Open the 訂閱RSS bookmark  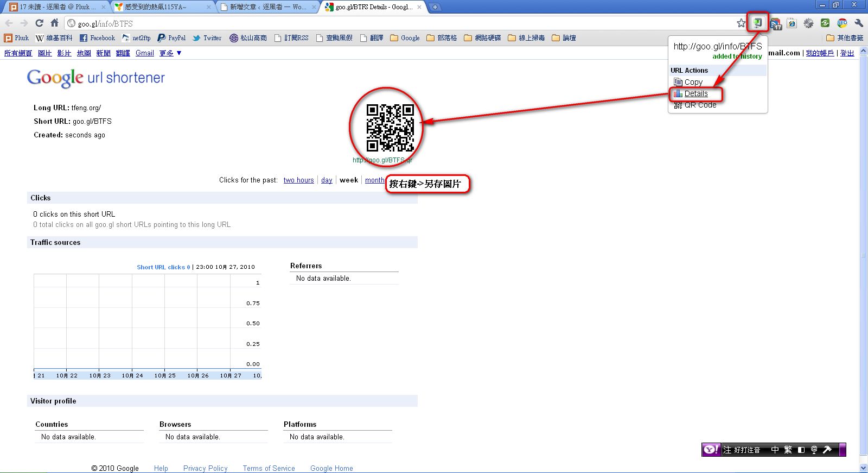(x=291, y=38)
